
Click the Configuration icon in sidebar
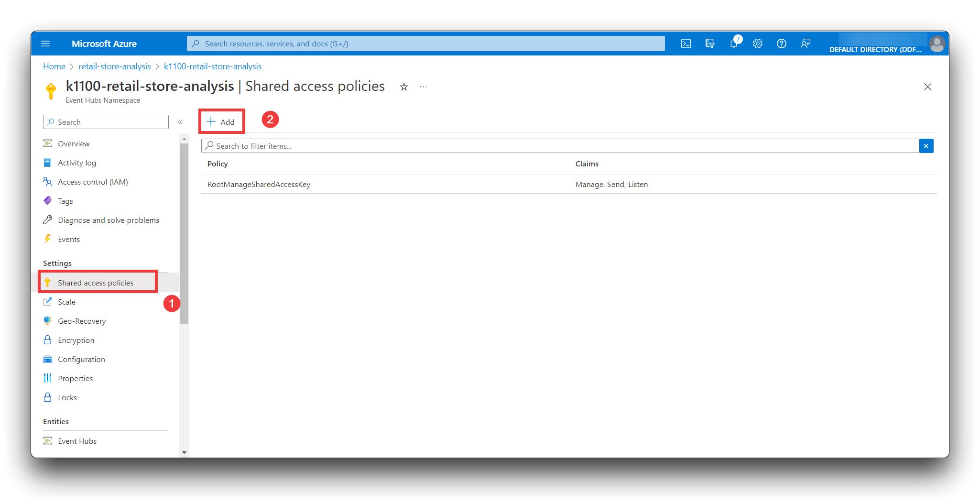(x=47, y=359)
